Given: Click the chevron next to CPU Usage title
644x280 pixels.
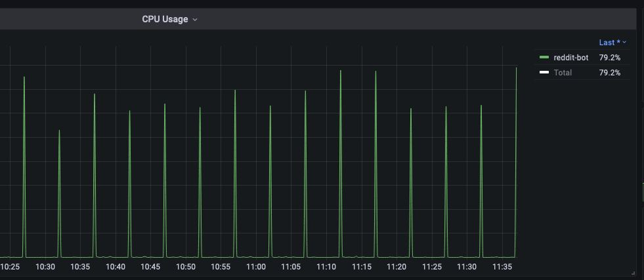Looking at the screenshot, I should (x=195, y=20).
